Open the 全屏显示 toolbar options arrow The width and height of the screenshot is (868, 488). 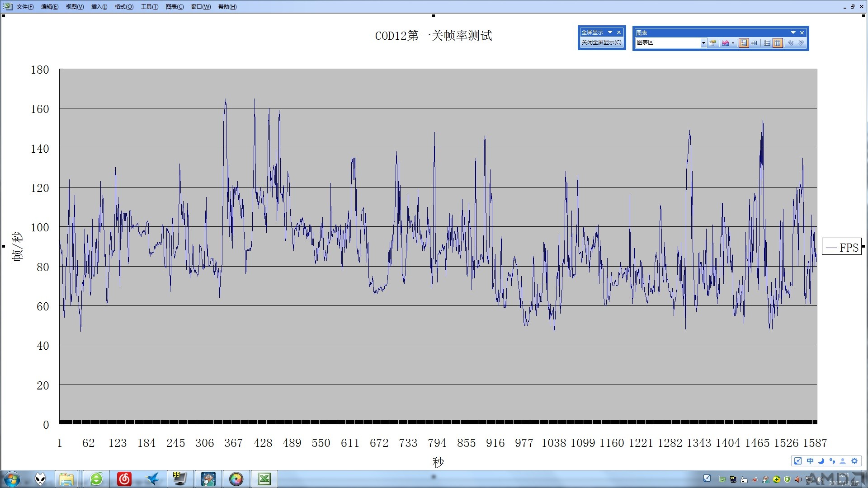coord(610,32)
